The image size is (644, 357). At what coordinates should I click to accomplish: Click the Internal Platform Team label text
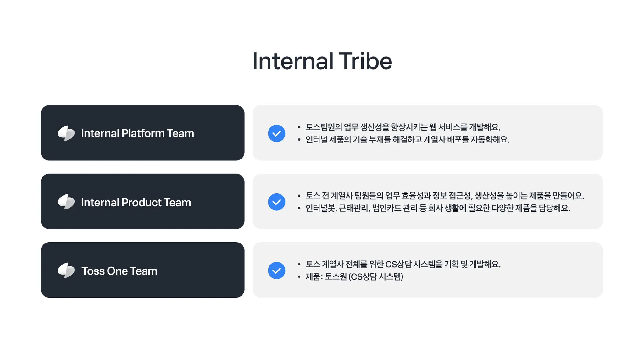[137, 133]
